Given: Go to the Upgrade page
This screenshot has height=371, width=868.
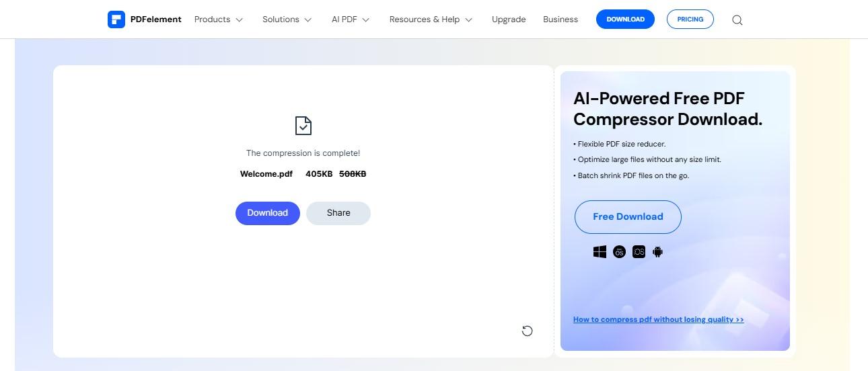Looking at the screenshot, I should point(509,19).
